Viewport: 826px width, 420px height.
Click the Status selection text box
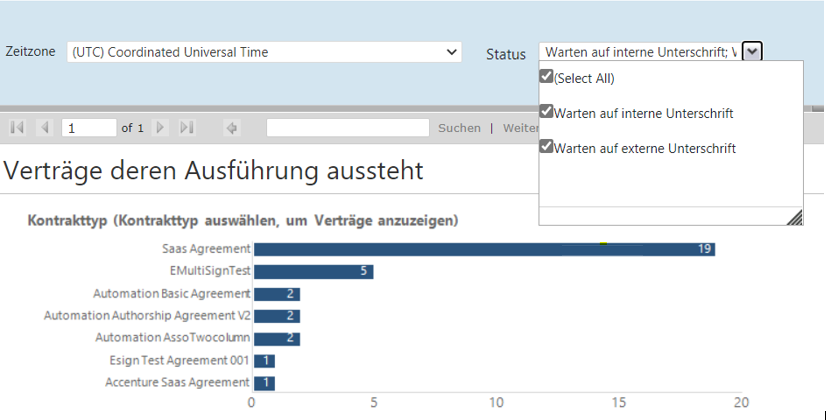639,52
